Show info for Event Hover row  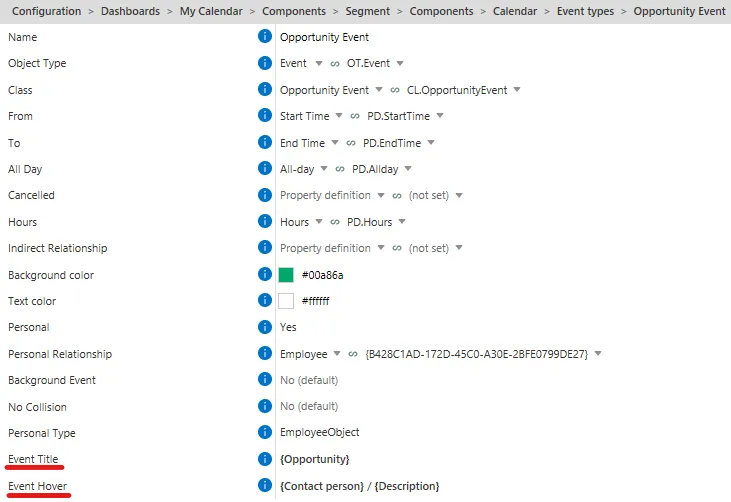click(265, 485)
